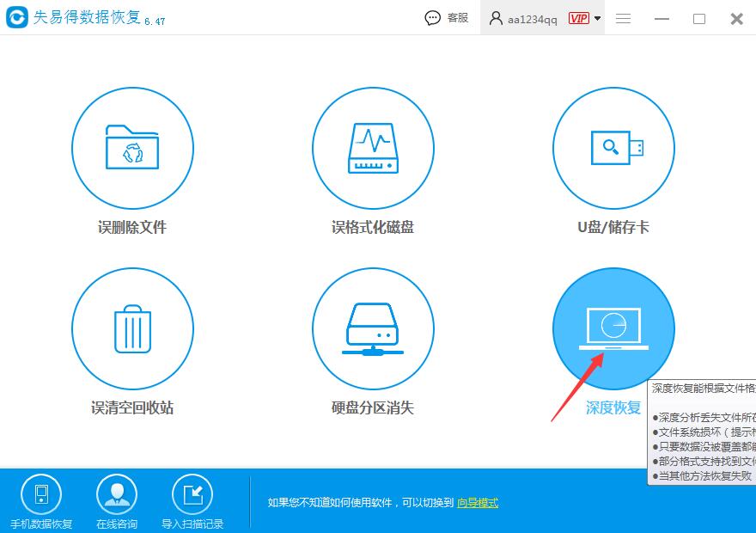Open the 误删除文件 recovery circle icon
This screenshot has width=756, height=533.
pos(132,148)
